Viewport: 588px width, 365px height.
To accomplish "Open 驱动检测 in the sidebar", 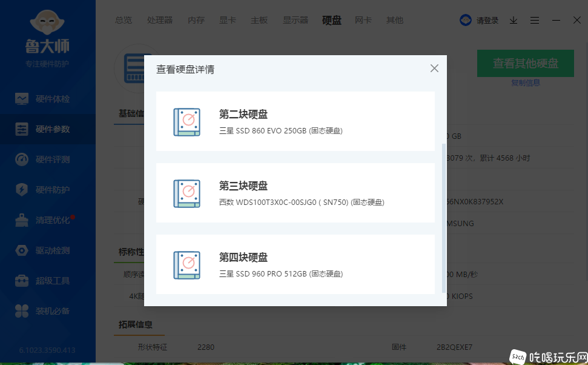I will (x=48, y=250).
